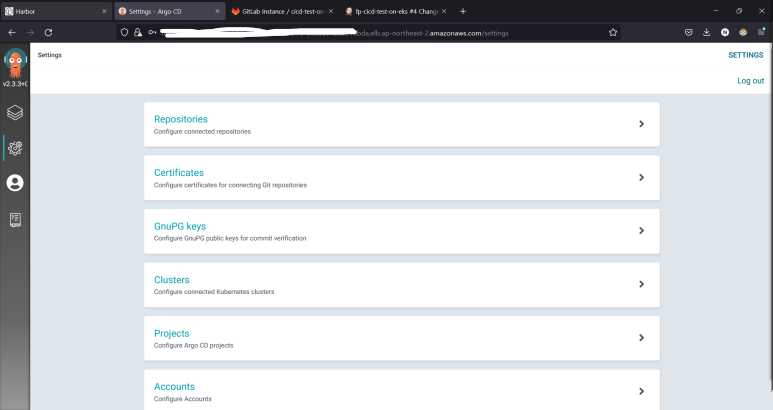Click the Log out link
The height and width of the screenshot is (410, 773).
(750, 80)
